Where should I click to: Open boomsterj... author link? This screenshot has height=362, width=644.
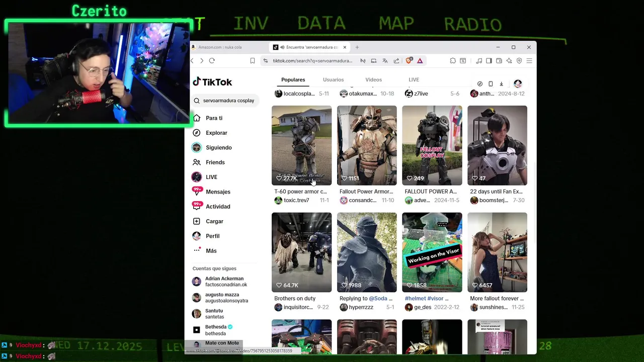pyautogui.click(x=489, y=200)
